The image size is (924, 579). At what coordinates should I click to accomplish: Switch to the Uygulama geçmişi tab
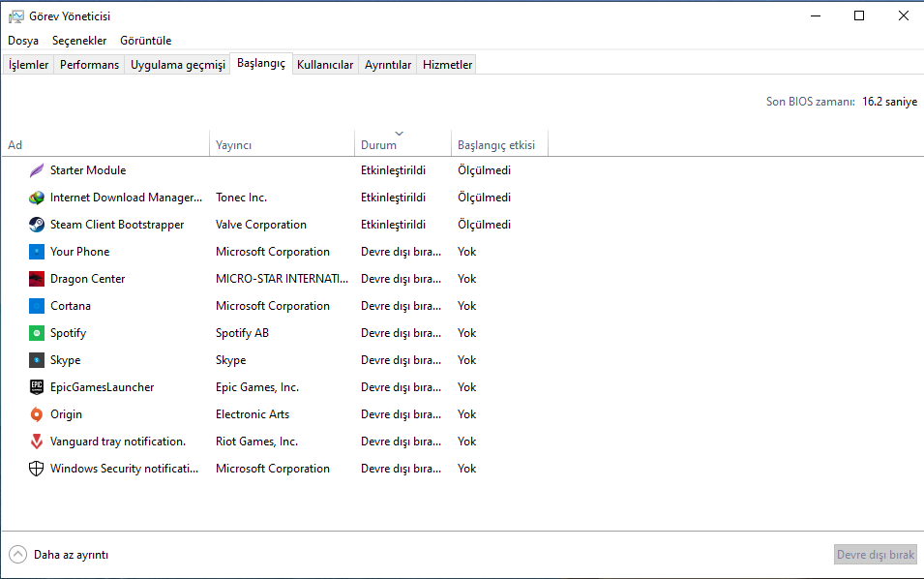point(178,65)
